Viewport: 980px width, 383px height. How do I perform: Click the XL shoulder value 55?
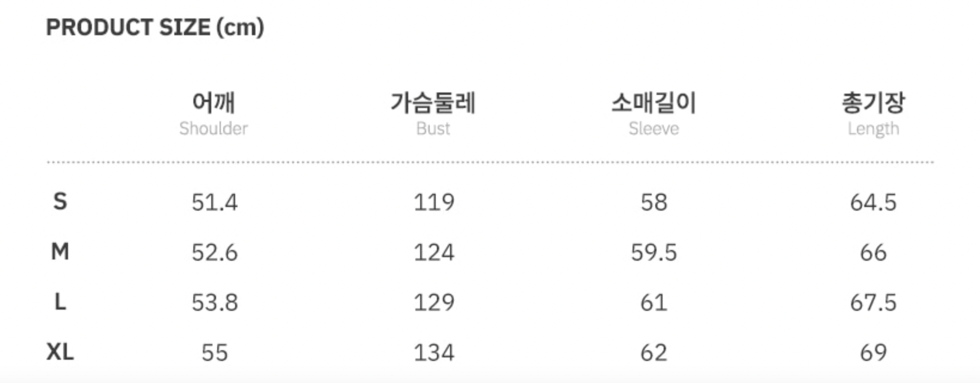click(x=214, y=353)
